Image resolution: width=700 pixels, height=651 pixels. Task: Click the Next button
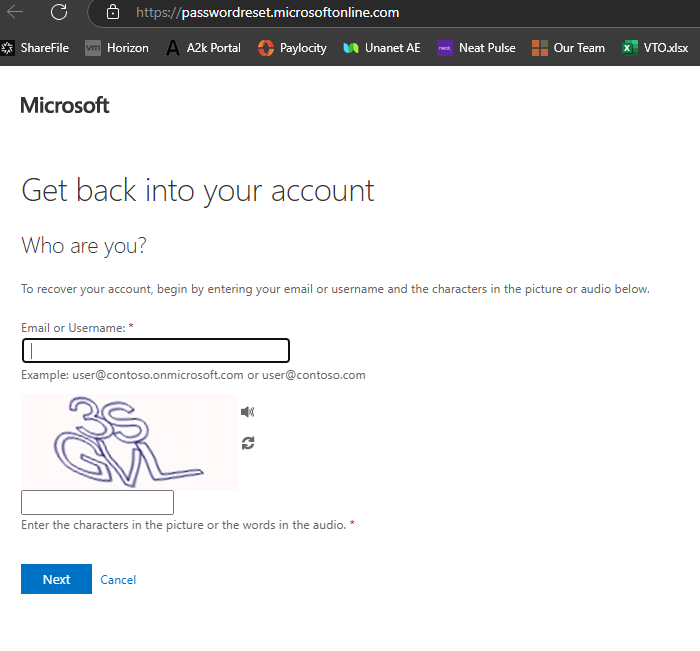(x=56, y=579)
